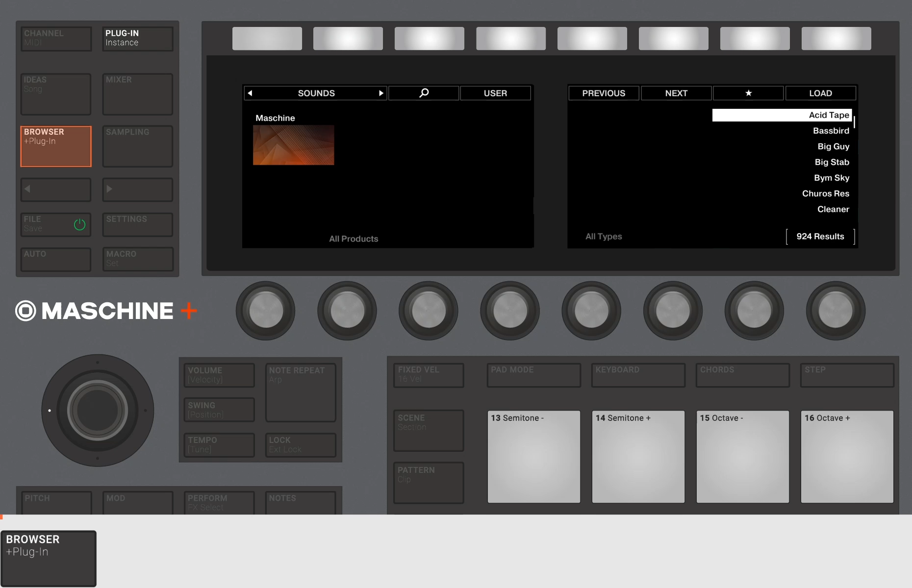
Task: Select the Bym Sky result
Action: click(x=832, y=178)
